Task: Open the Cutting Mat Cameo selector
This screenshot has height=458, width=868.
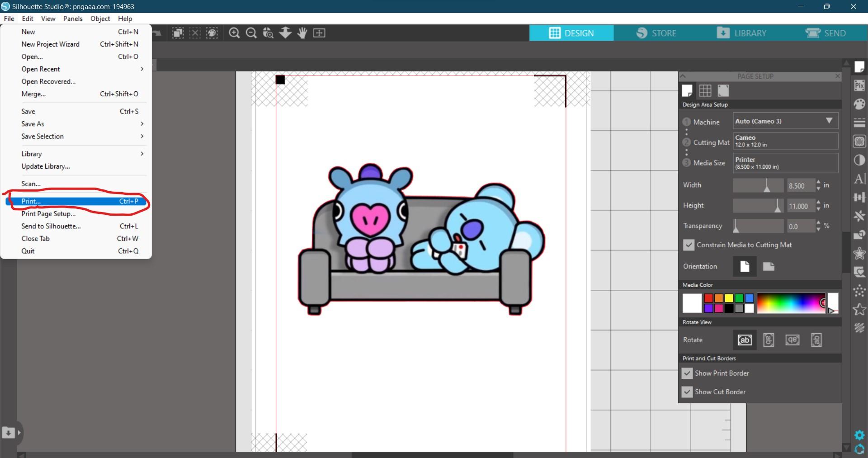Action: [x=785, y=141]
